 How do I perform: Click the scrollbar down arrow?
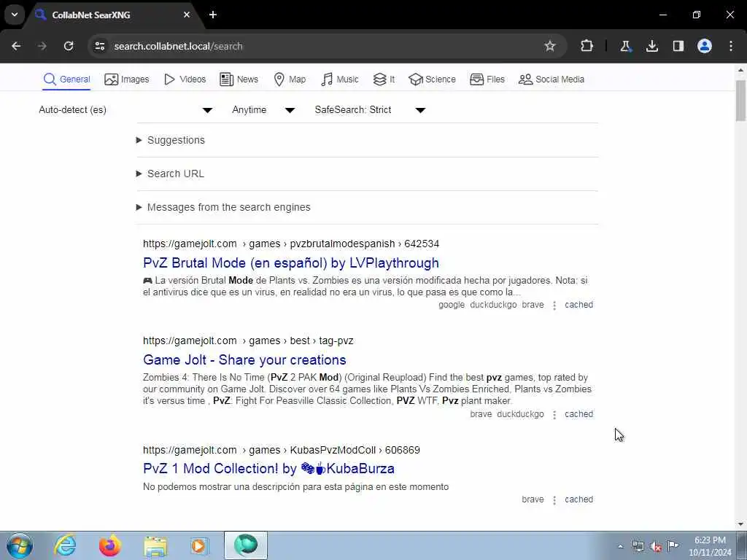(741, 525)
